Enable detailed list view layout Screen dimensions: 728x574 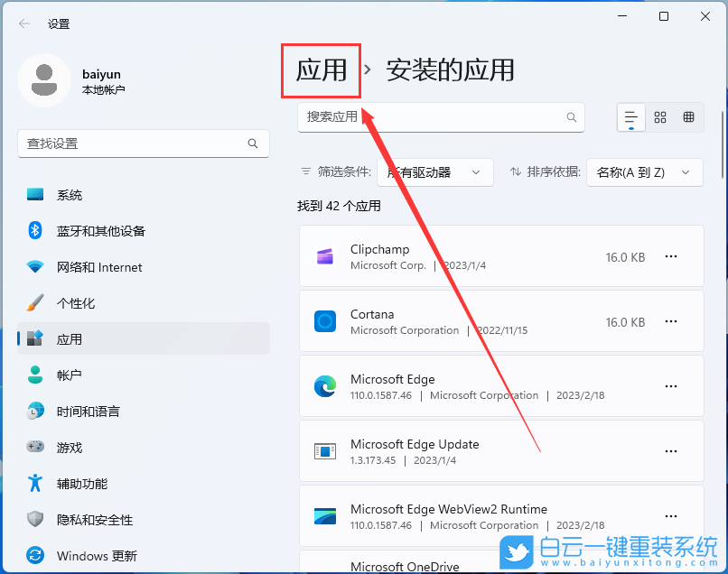coord(630,117)
